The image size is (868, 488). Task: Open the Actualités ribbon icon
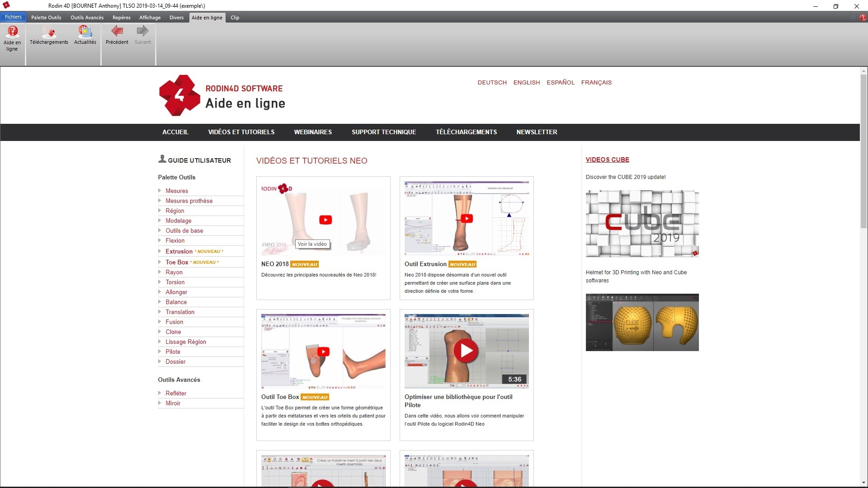(85, 35)
